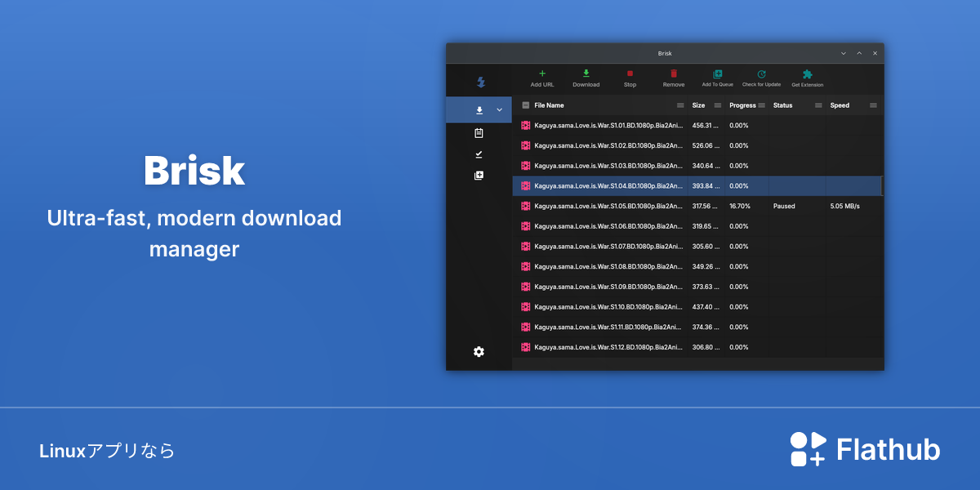Open the queues sidebar icon
Image resolution: width=980 pixels, height=490 pixels.
tap(479, 175)
